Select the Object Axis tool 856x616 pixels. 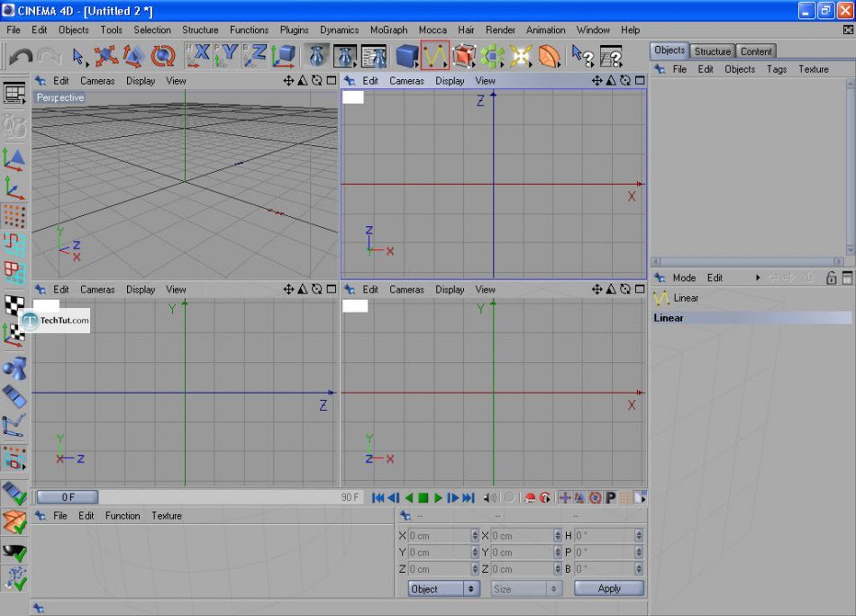[x=14, y=188]
